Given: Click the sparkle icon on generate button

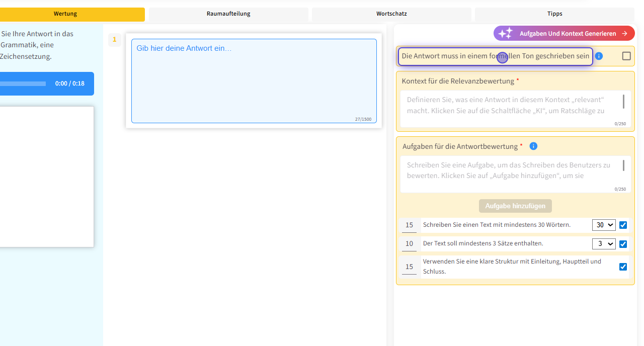Looking at the screenshot, I should point(505,34).
